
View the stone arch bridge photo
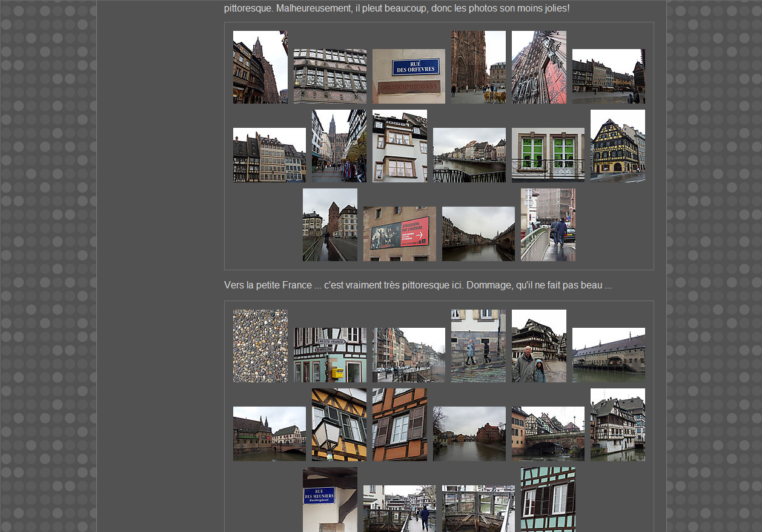click(548, 433)
